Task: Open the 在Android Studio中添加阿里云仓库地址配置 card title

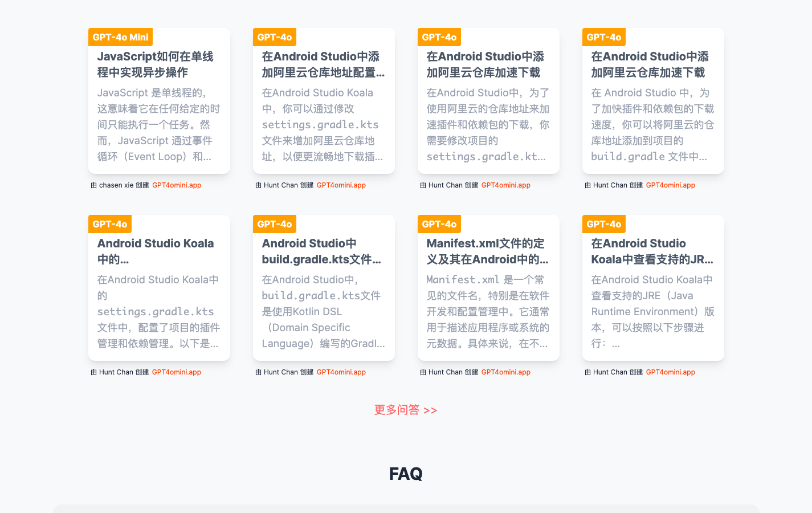Action: pos(323,64)
